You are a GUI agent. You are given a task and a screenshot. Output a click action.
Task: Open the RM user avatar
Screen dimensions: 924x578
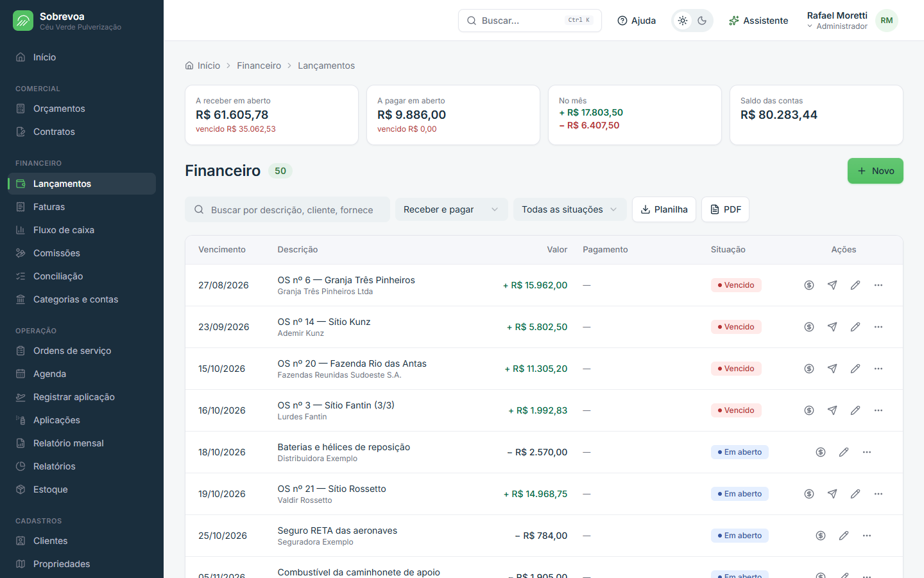click(x=887, y=21)
